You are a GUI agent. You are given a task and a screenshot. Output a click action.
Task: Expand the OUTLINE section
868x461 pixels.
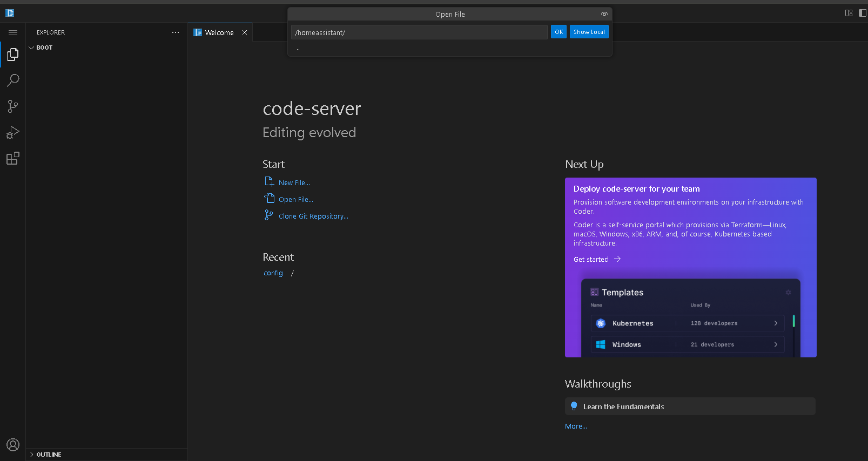106,455
